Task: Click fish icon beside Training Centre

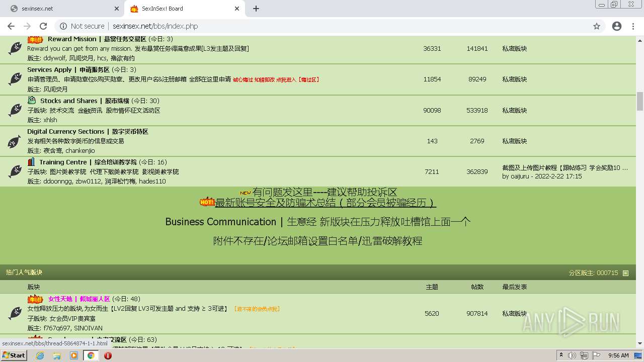Action: pyautogui.click(x=15, y=171)
